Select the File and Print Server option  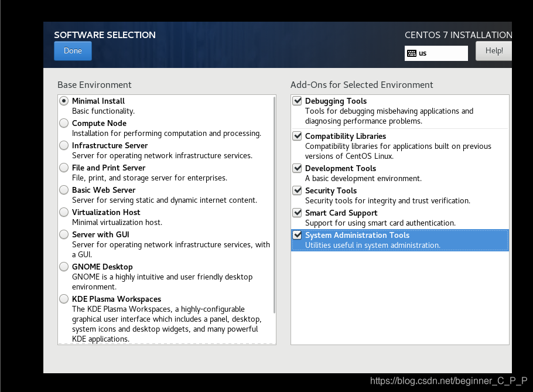[x=64, y=168]
